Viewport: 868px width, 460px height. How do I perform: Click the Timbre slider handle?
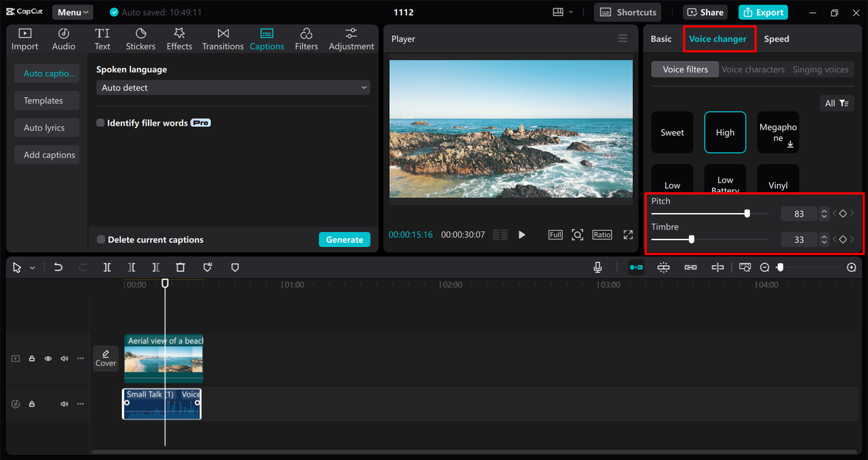pos(692,239)
